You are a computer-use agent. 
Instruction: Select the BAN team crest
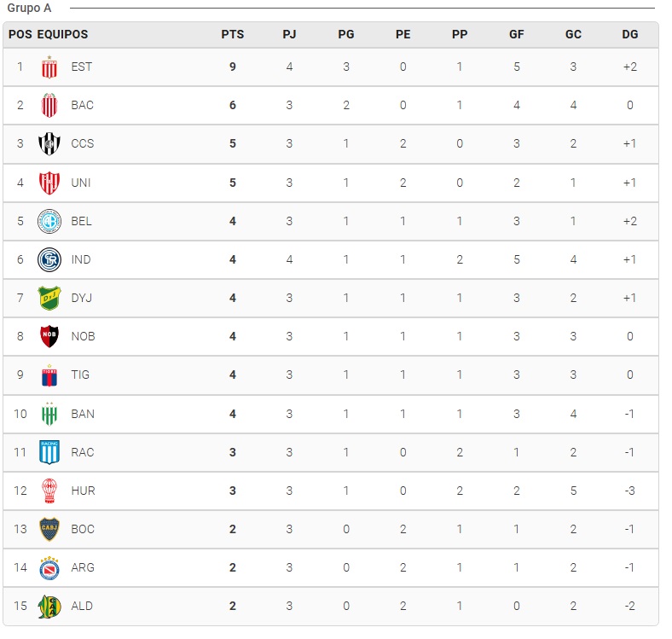click(x=49, y=415)
